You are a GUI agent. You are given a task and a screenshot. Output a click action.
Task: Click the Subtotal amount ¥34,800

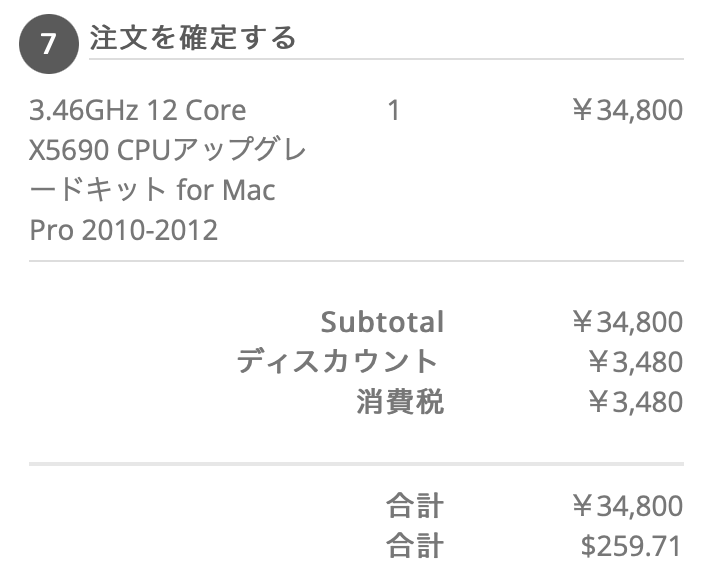(x=627, y=322)
